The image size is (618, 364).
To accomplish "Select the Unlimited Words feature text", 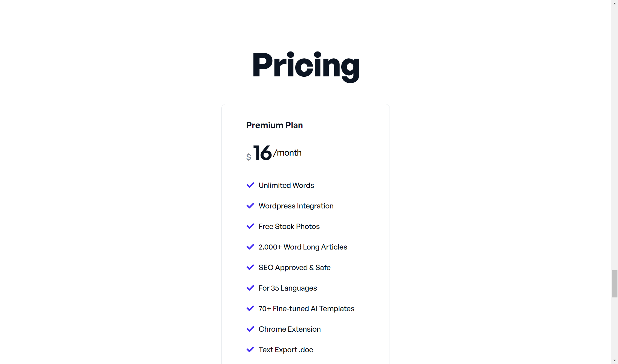I will pos(286,185).
